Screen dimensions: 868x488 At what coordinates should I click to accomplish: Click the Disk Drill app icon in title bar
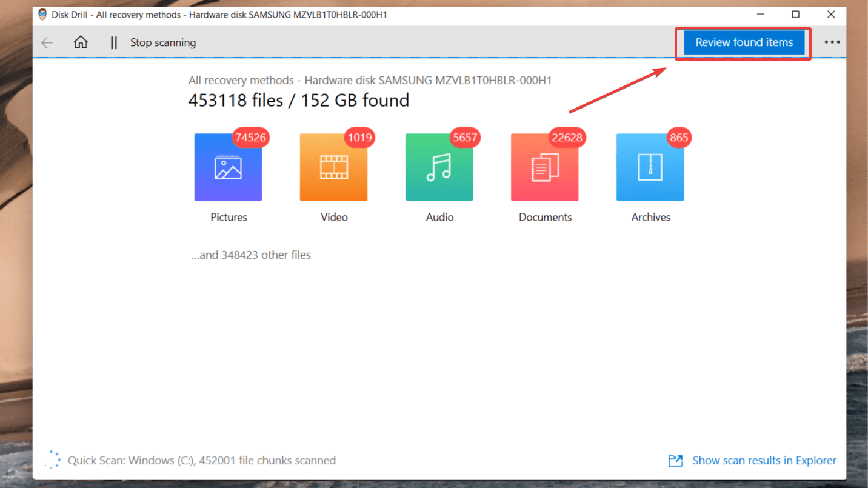tap(42, 14)
